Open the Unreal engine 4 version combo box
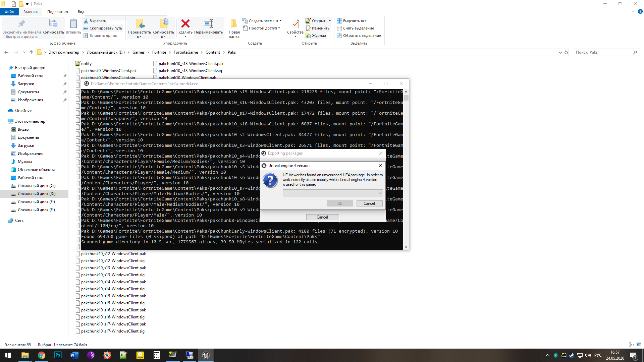Screen dimensions: 644x362 (332, 193)
